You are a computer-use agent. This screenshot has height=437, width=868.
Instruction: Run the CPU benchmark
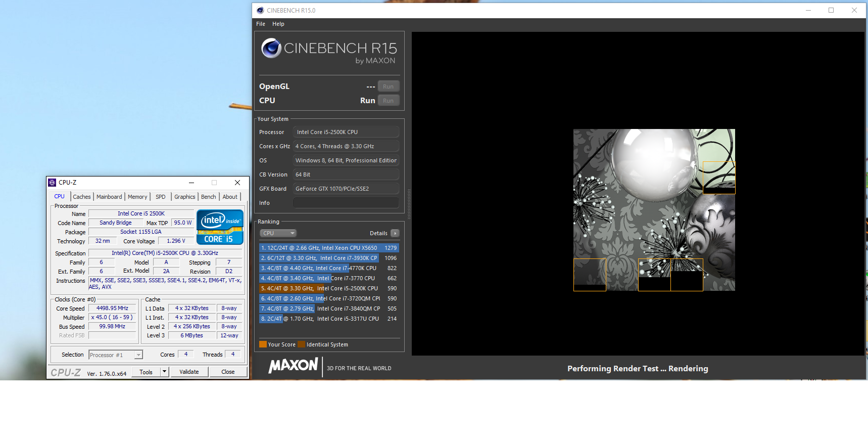[x=389, y=101]
